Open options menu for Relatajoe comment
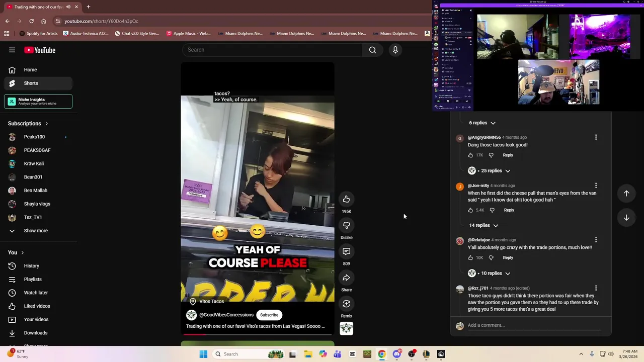Screen dimensions: 644x362 [596, 240]
